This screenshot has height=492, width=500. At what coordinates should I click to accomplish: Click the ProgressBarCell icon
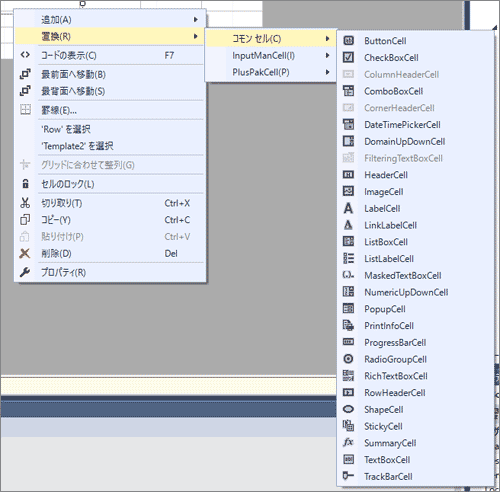pyautogui.click(x=348, y=342)
